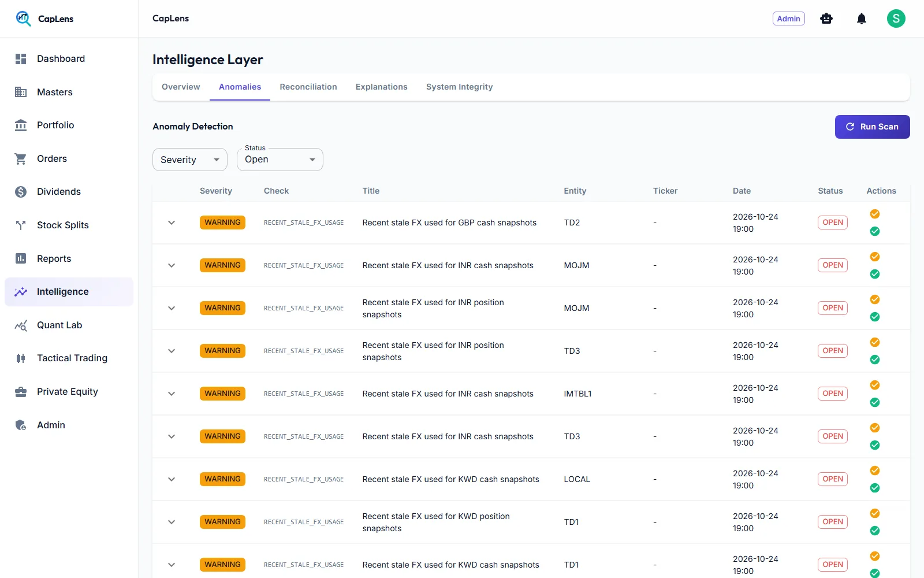The width and height of the screenshot is (924, 578).
Task: Open Private Equity in the sidebar
Action: point(69,391)
